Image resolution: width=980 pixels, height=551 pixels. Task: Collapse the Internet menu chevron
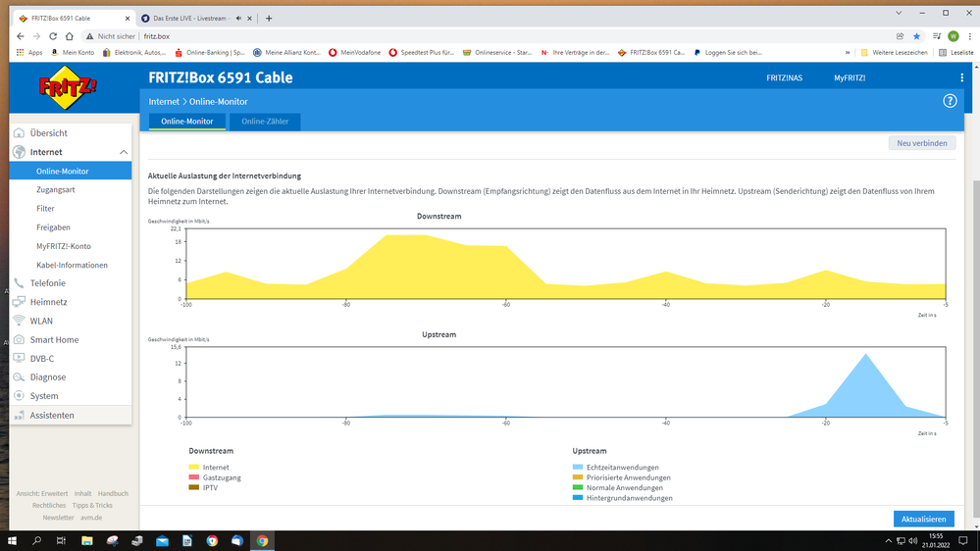click(x=124, y=152)
